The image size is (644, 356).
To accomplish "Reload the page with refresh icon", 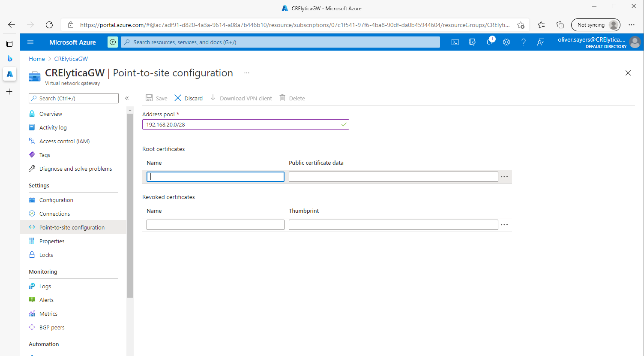I will (49, 25).
